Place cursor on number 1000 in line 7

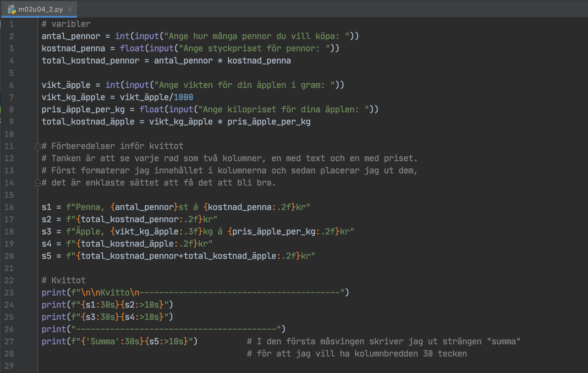(183, 97)
